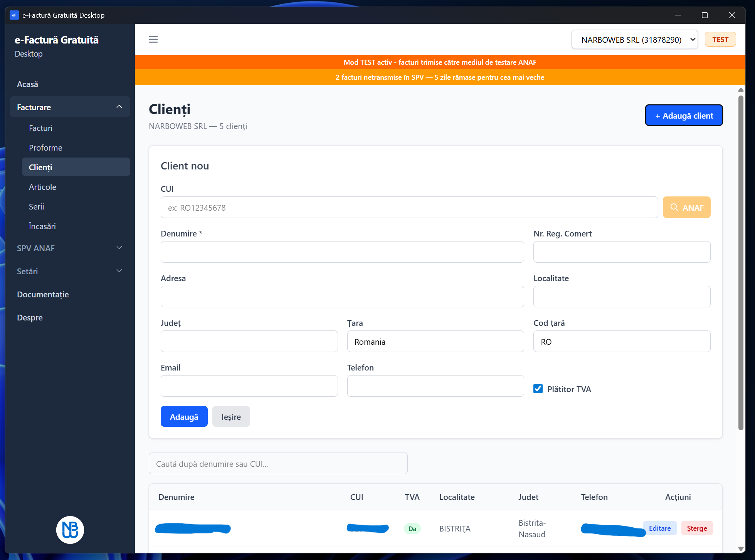Viewport: 755px width, 560px height.
Task: Expand the Setări sidebar section
Action: (70, 271)
